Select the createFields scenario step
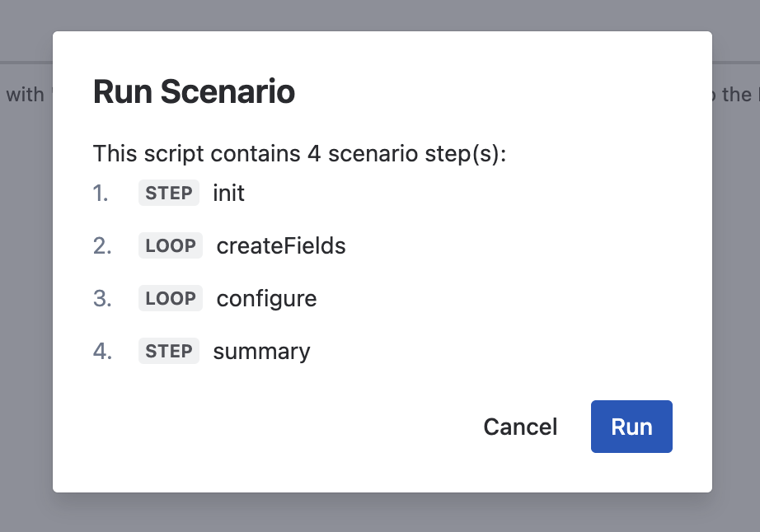 click(279, 245)
